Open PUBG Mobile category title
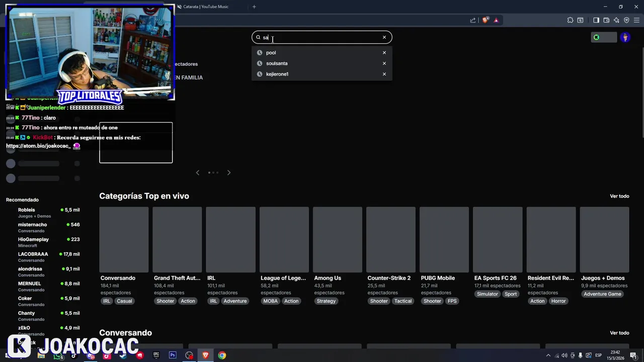Image resolution: width=644 pixels, height=362 pixels. point(438,278)
